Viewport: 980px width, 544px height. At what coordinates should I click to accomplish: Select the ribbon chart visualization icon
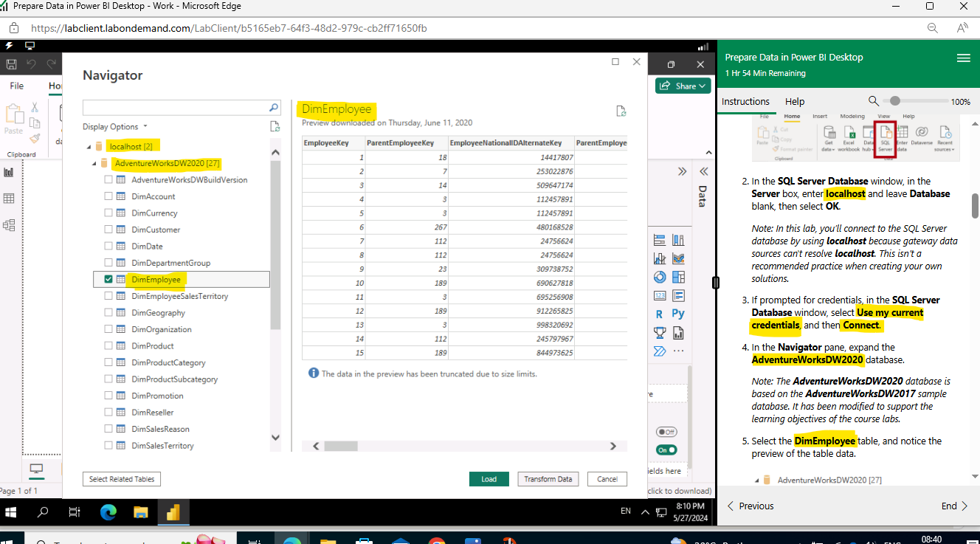(x=678, y=258)
